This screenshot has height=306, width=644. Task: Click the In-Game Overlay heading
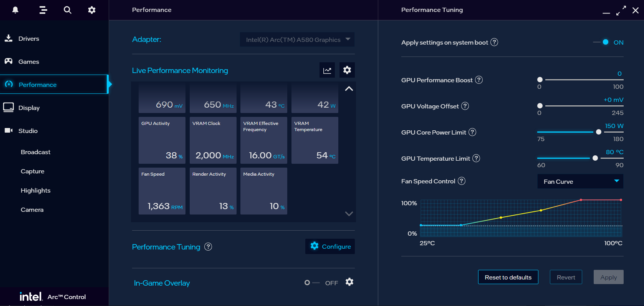click(x=162, y=283)
